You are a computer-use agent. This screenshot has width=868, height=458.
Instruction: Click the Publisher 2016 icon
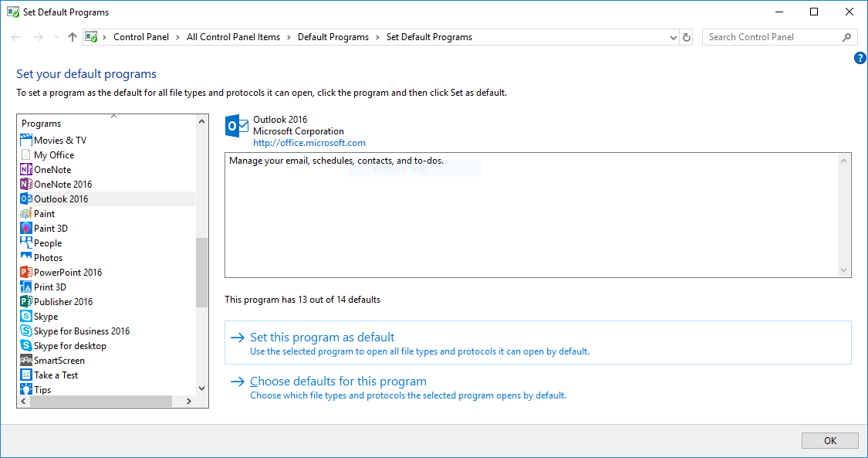click(26, 302)
